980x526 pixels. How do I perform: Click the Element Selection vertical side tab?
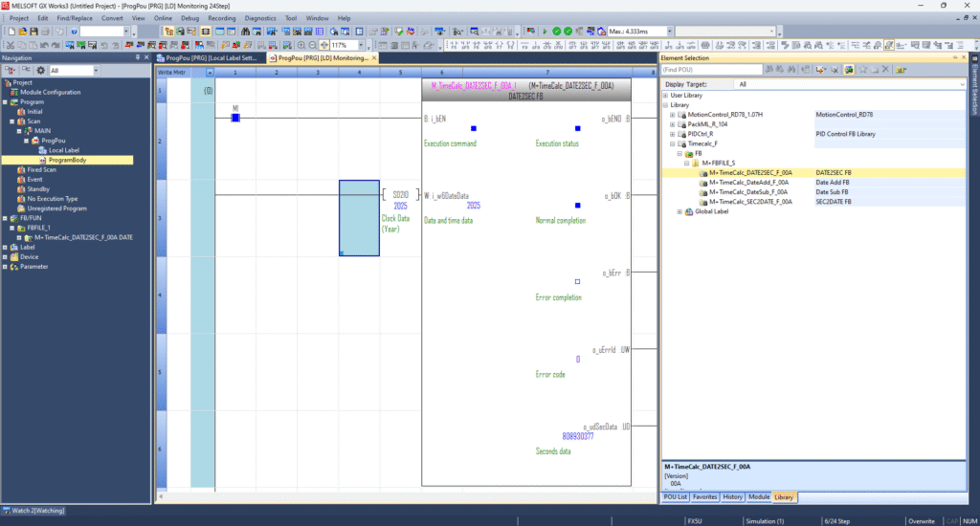click(974, 85)
